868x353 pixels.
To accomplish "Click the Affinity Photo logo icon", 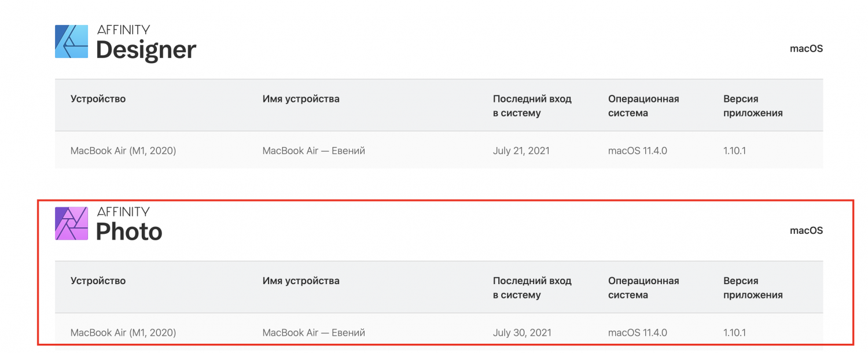I will pos(71,223).
